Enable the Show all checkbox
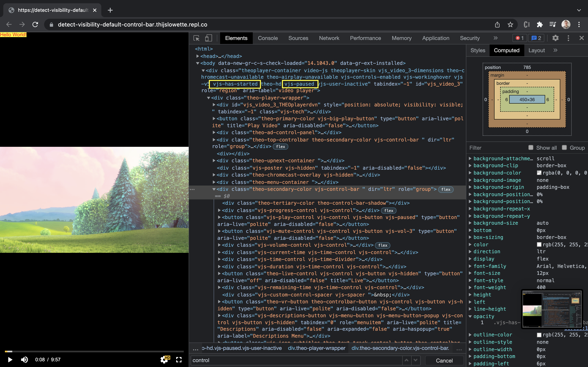 [531, 148]
